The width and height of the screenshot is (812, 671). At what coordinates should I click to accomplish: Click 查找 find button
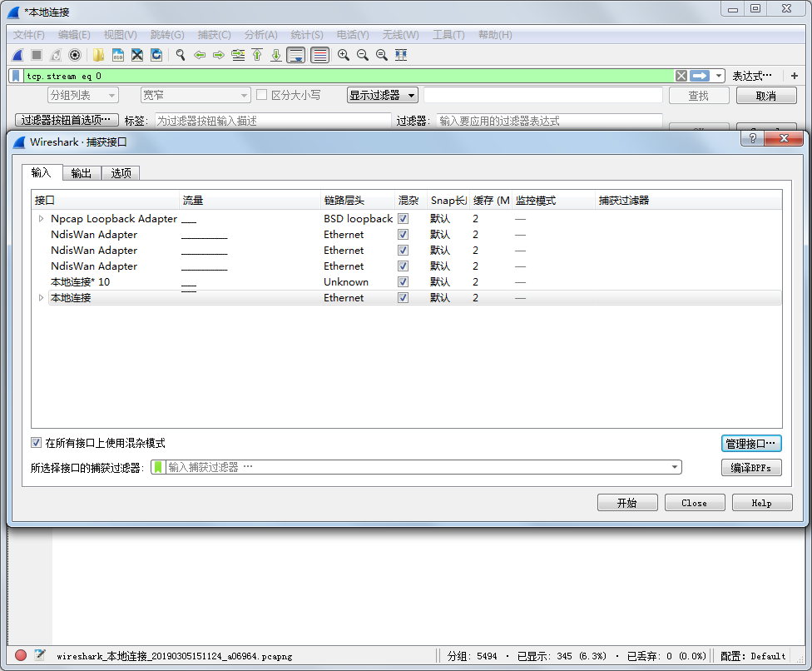[699, 96]
